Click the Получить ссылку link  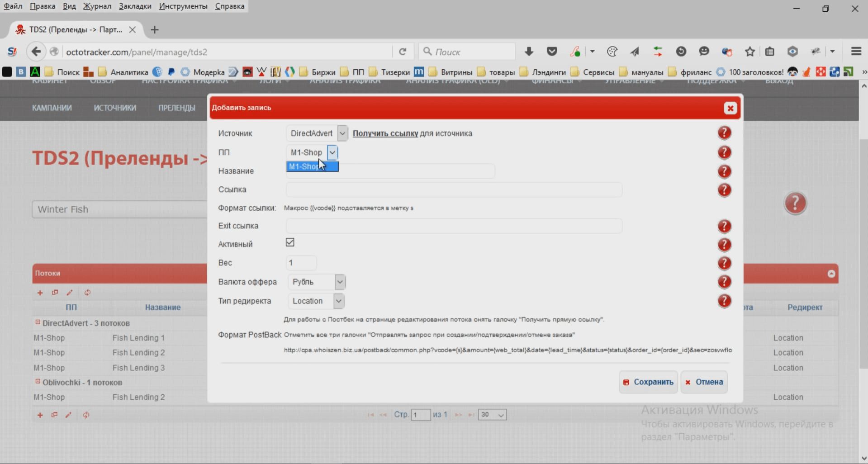(385, 133)
